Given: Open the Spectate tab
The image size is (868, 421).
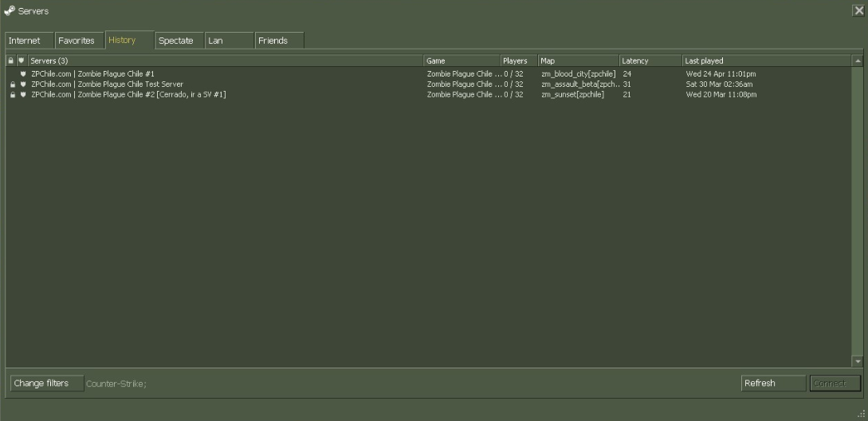Looking at the screenshot, I should tap(179, 41).
